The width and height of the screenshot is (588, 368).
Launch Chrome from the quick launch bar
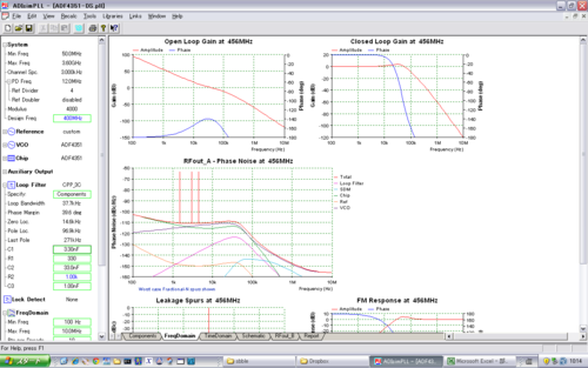[96, 361]
